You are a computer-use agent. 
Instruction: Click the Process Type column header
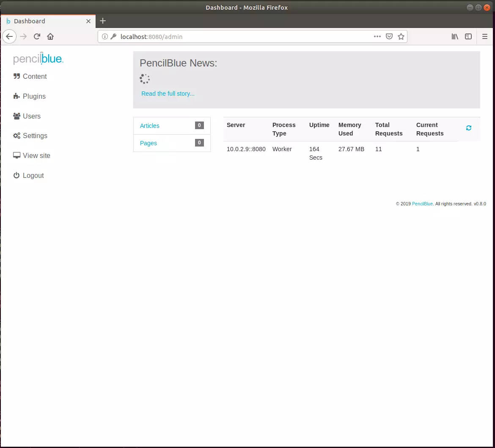pyautogui.click(x=284, y=129)
